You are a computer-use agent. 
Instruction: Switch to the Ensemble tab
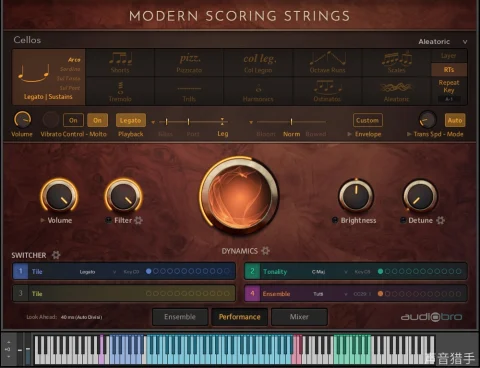[180, 317]
